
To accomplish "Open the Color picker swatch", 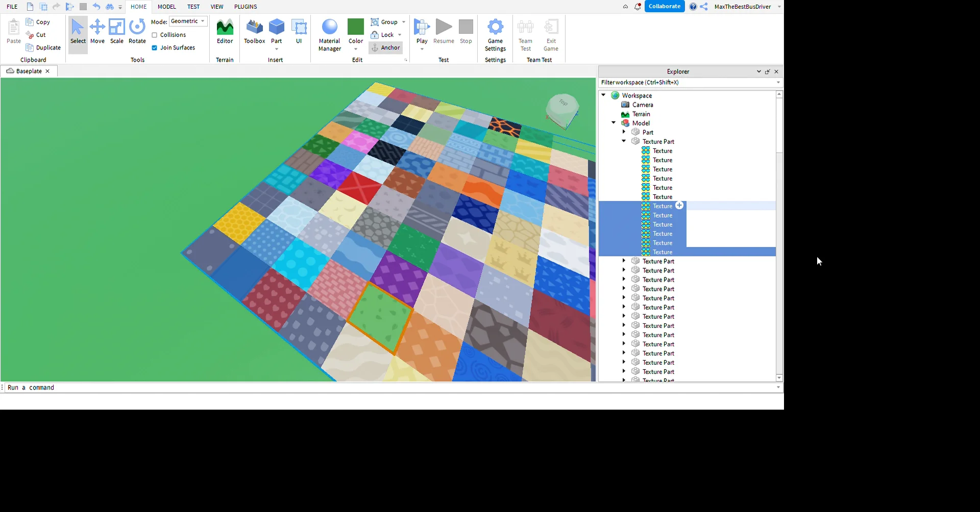I will (x=356, y=25).
